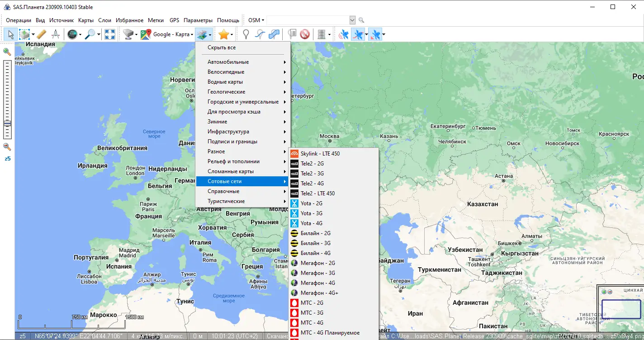Image resolution: width=644 pixels, height=340 pixels.
Task: Click the z5 zoom level status cell
Action: click(x=23, y=336)
